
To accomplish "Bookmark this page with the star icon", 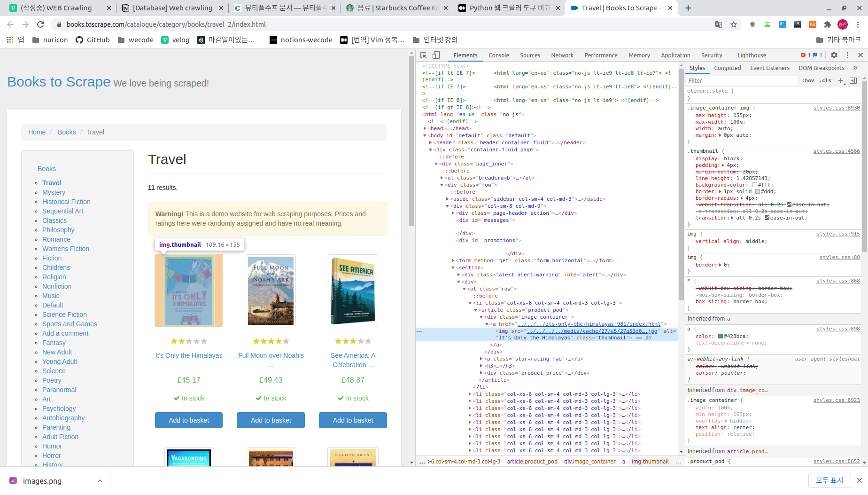I will pos(734,24).
